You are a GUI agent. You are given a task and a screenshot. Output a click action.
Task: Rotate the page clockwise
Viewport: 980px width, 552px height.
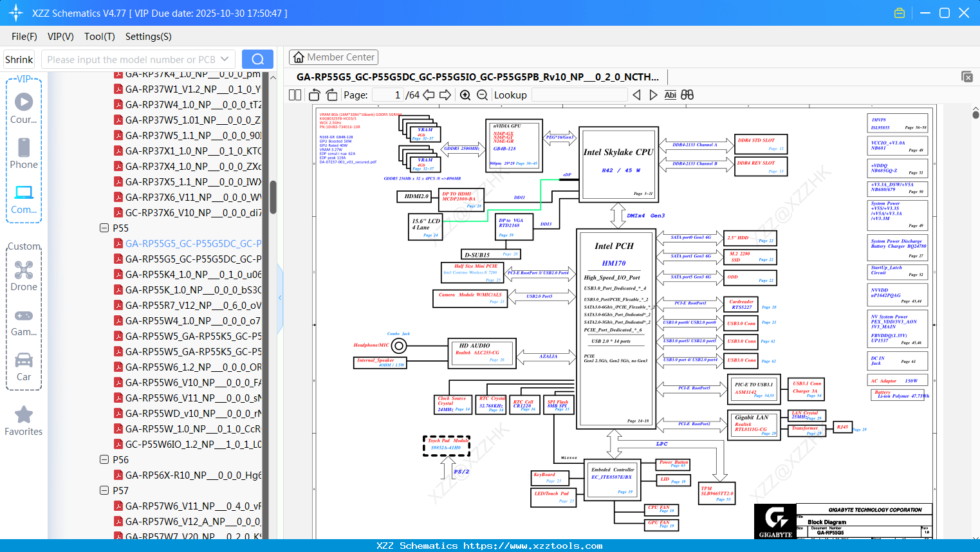click(x=331, y=95)
